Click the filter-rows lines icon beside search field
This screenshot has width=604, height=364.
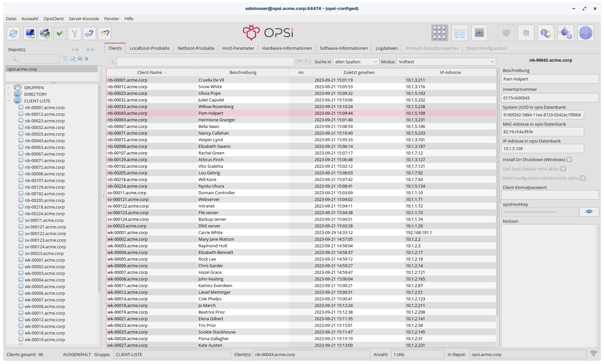coord(300,62)
